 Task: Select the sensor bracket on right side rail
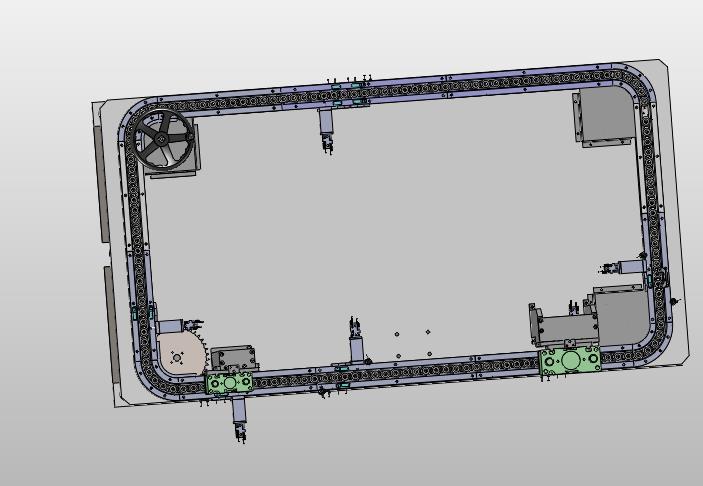623,268
